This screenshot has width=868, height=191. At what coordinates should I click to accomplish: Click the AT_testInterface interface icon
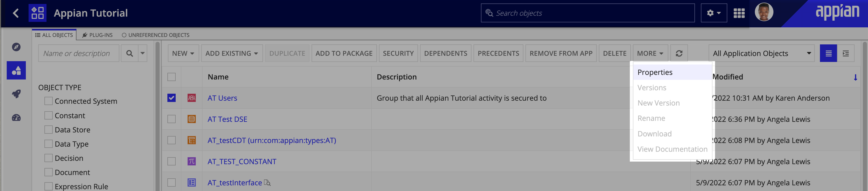click(x=191, y=182)
